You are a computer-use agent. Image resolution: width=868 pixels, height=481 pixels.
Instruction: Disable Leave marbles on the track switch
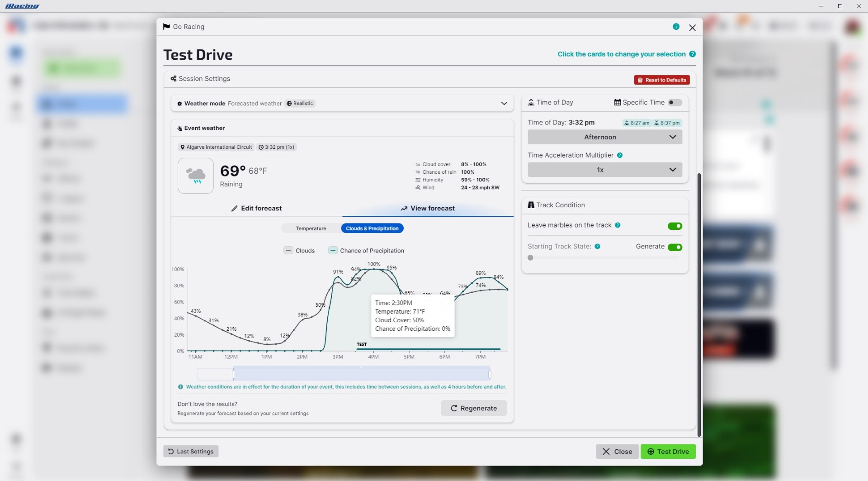point(675,226)
